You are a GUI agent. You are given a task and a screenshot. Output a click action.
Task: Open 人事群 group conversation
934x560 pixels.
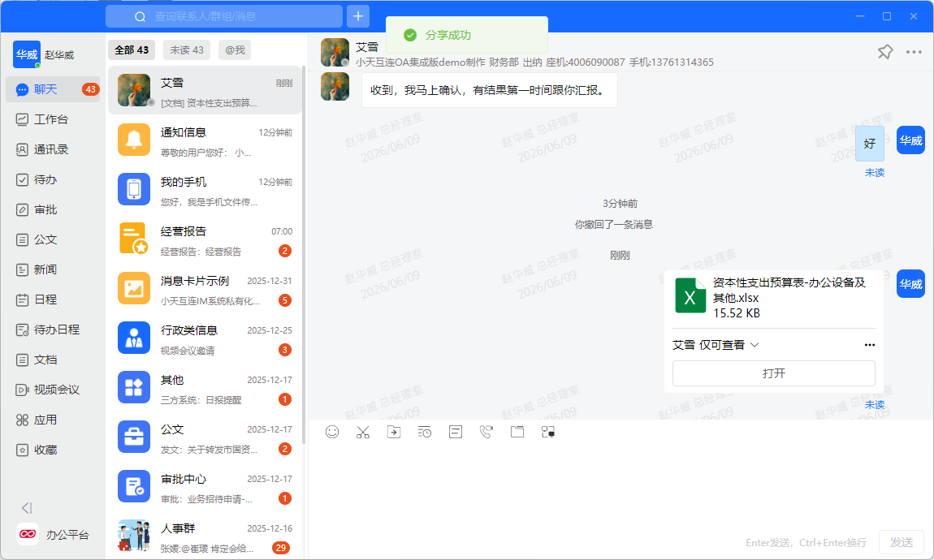[x=205, y=536]
